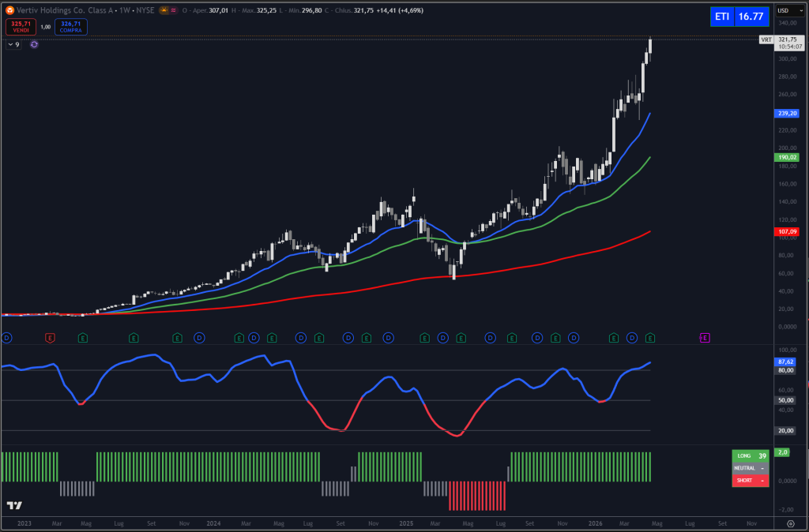Click the magenta E marker at the far right
The height and width of the screenshot is (532, 809).
pos(704,338)
